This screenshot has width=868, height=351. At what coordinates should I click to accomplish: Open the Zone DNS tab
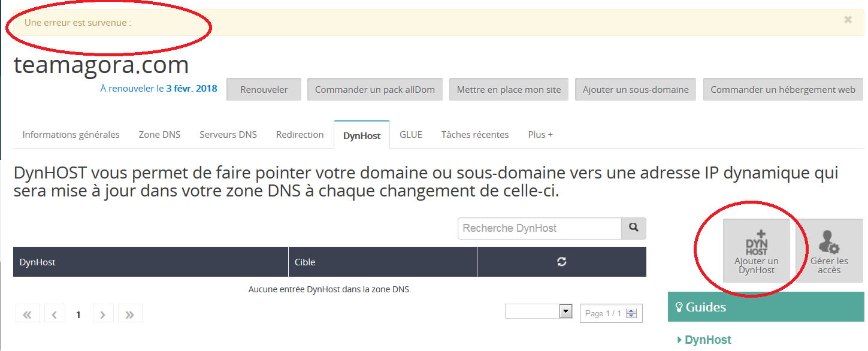[159, 134]
